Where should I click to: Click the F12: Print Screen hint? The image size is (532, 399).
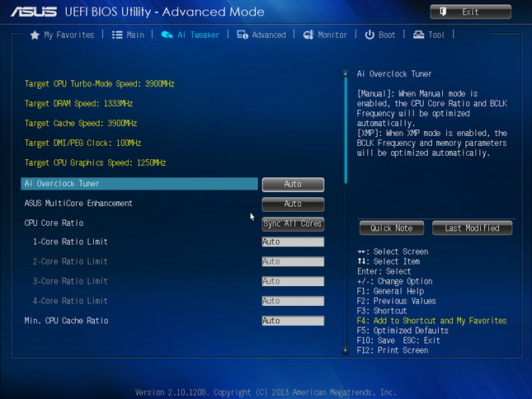393,350
